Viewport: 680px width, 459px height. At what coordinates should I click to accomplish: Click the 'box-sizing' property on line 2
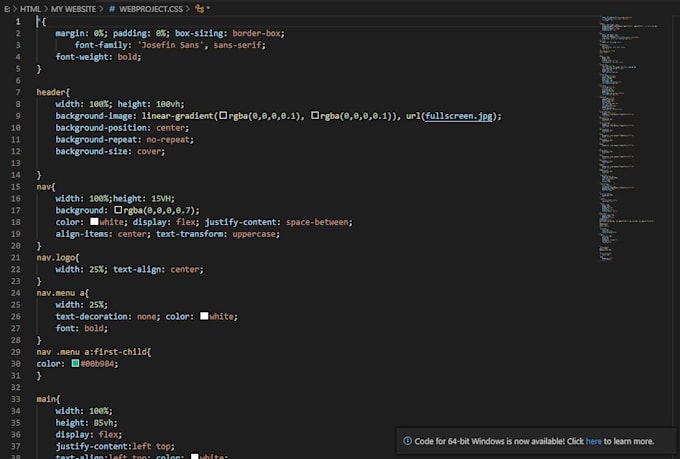pos(199,33)
